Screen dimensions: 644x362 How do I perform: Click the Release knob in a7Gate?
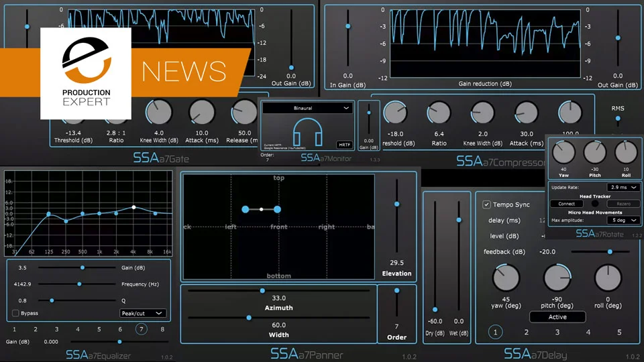point(244,112)
